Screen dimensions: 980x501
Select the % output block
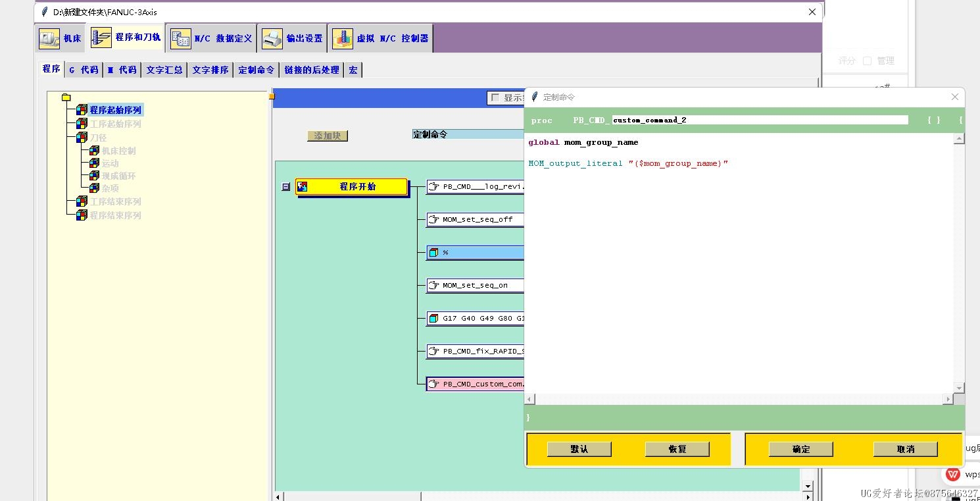pyautogui.click(x=476, y=252)
